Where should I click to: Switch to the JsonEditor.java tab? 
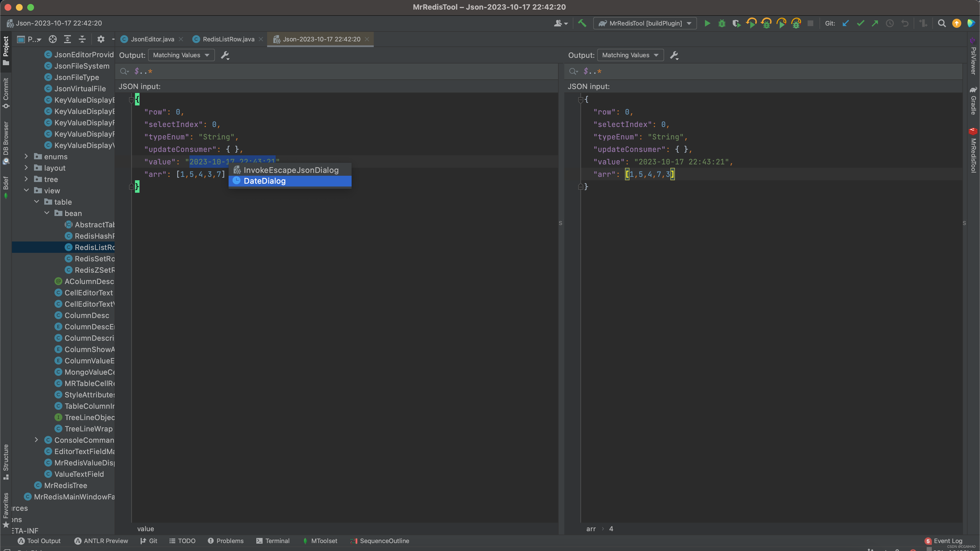point(152,39)
